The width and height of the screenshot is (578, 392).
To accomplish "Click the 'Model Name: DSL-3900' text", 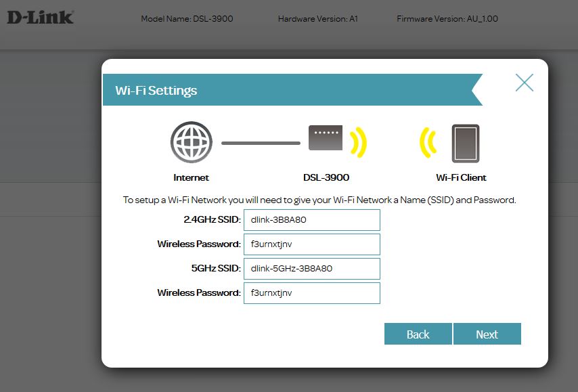I will 187,19.
